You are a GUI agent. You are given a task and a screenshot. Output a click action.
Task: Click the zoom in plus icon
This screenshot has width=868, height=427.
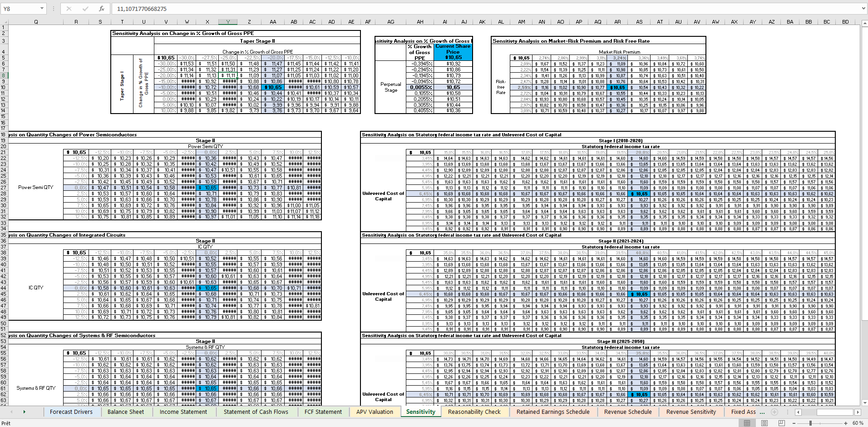(x=846, y=423)
